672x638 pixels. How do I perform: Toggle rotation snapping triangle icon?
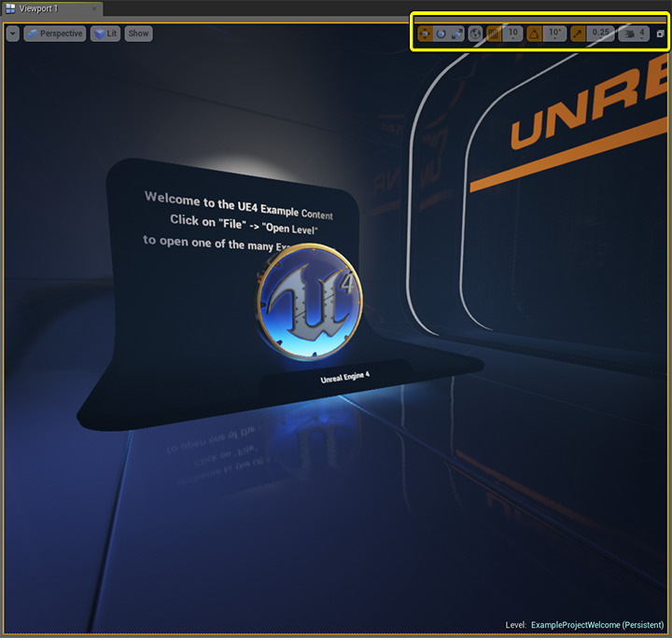click(x=534, y=34)
